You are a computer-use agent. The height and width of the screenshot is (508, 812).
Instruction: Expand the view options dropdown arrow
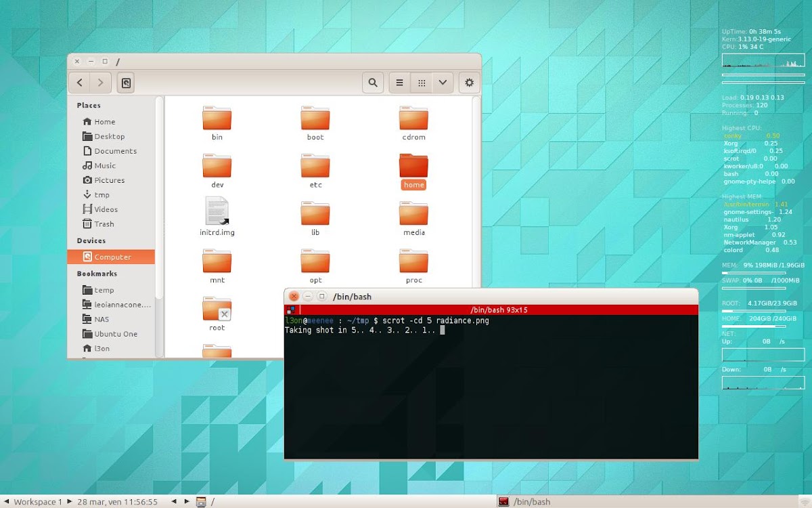pos(443,83)
